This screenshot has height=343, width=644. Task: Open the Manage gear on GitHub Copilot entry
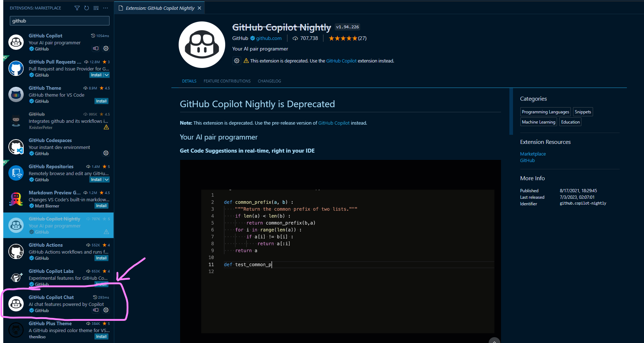(x=106, y=48)
